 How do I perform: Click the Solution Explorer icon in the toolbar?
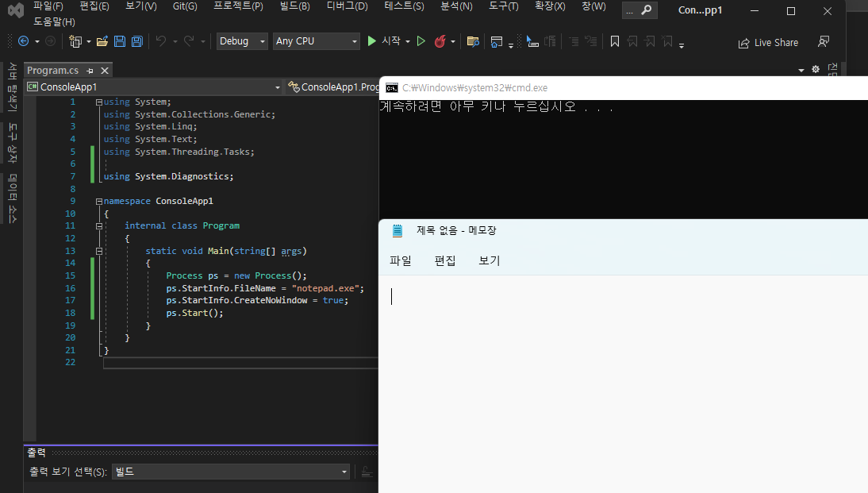coord(497,42)
